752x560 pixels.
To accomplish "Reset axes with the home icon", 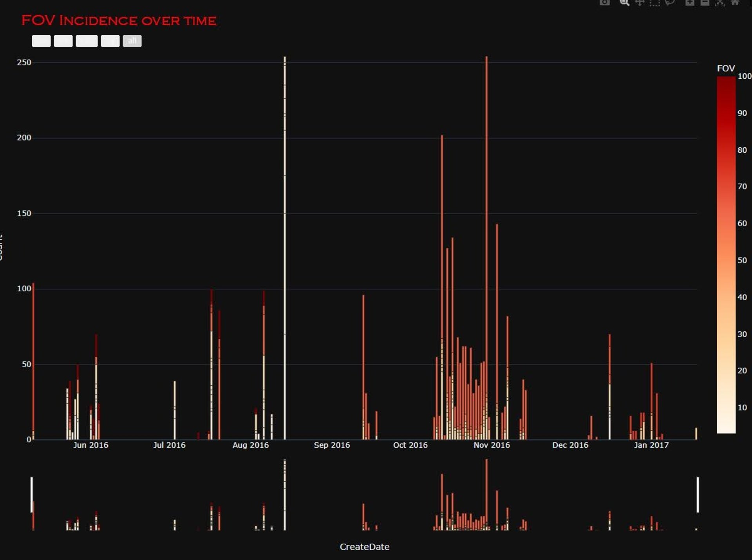I will point(735,2).
